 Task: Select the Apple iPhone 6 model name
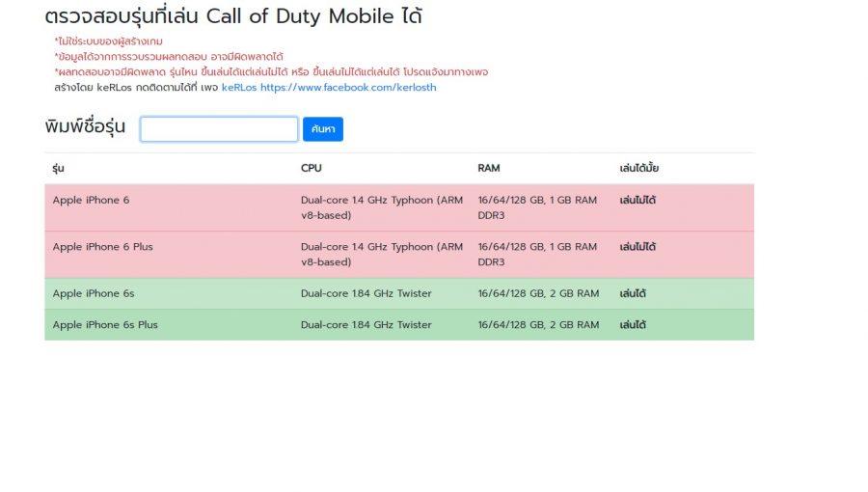tap(91, 201)
